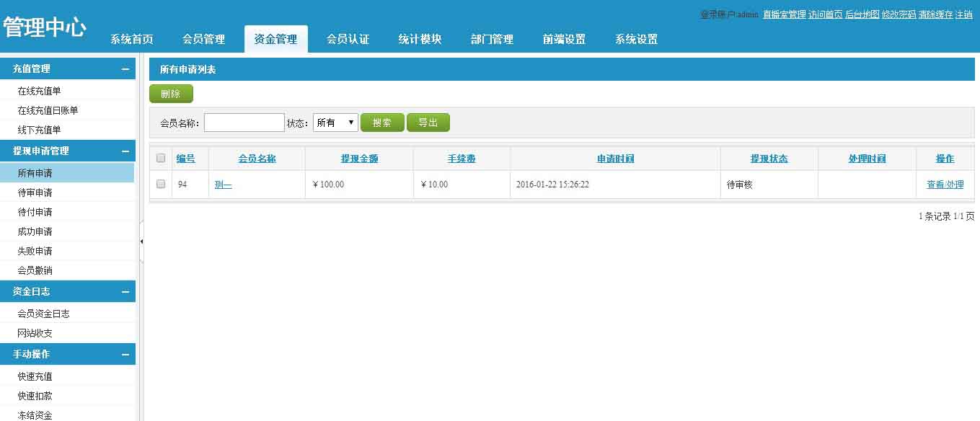This screenshot has width=980, height=421.
Task: Open the 查看/处理 link for record 94
Action: pyautogui.click(x=945, y=185)
